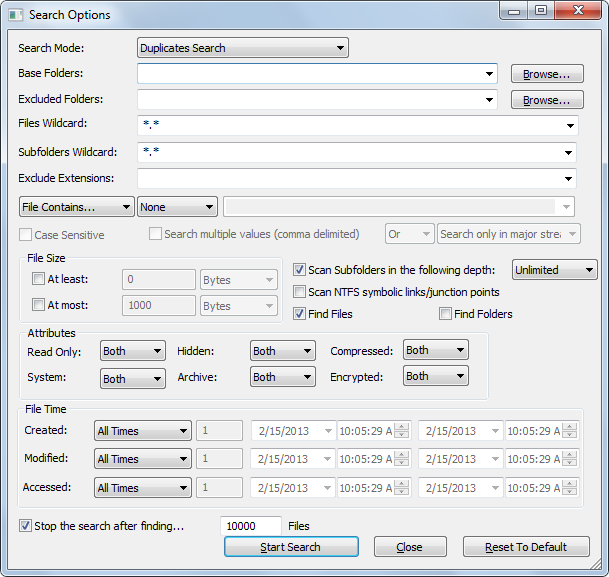Open the Compressed attribute dropdown
Image resolution: width=609 pixels, height=577 pixels.
pyautogui.click(x=436, y=350)
